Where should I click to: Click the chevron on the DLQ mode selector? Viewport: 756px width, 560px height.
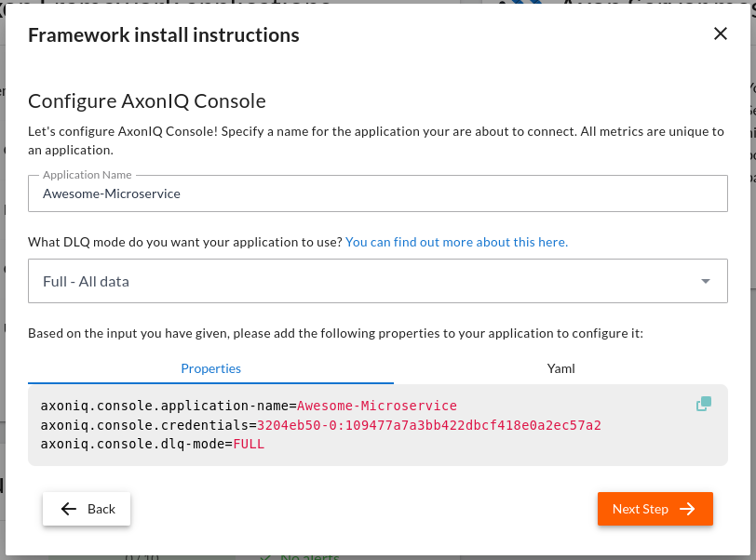pyautogui.click(x=705, y=280)
